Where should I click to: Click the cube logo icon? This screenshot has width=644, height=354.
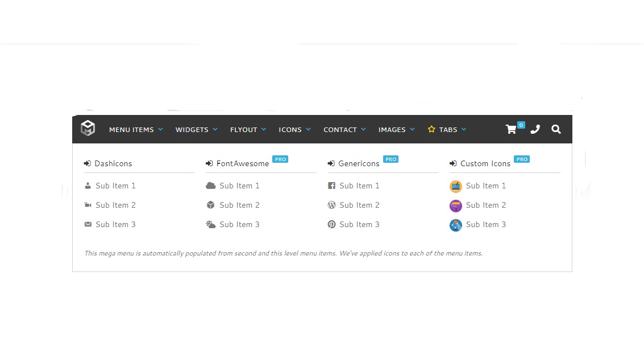pyautogui.click(x=88, y=128)
